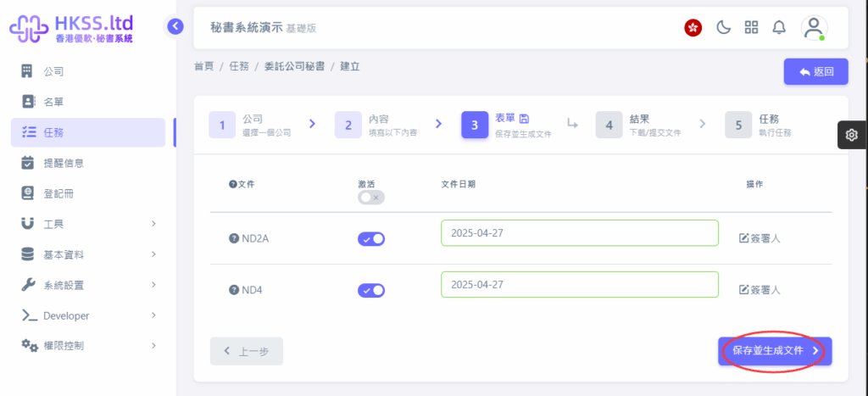Image resolution: width=868 pixels, height=396 pixels.
Task: Click the 返回 button
Action: click(816, 71)
